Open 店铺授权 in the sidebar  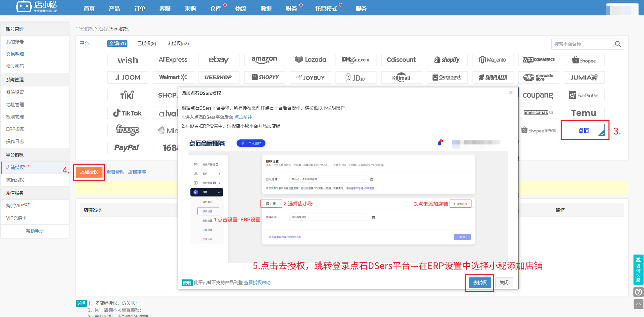click(15, 167)
